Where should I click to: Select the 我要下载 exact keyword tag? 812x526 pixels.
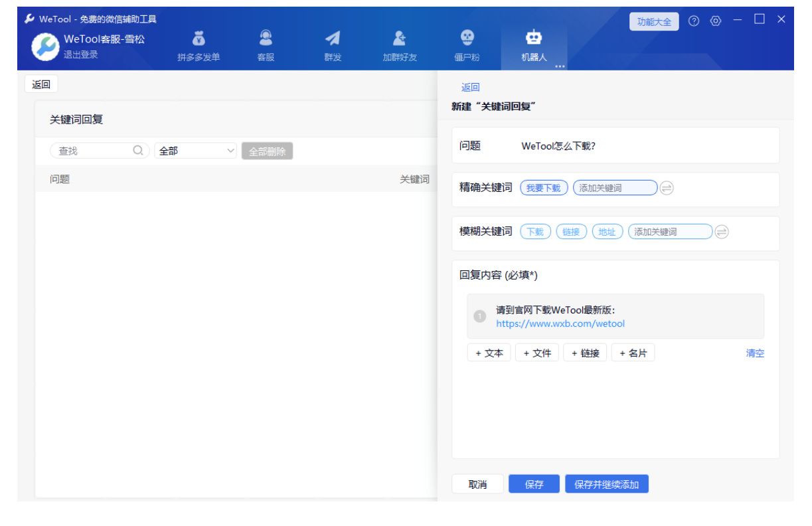point(544,188)
